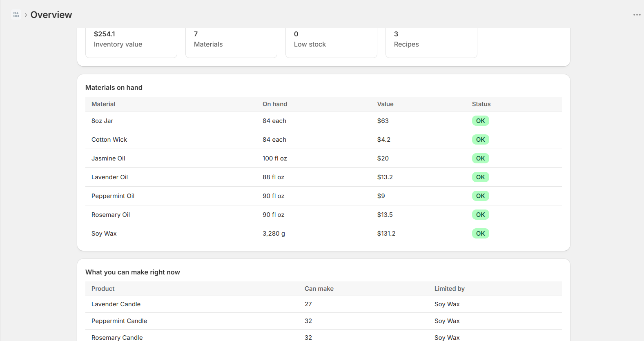Viewport: 644px width, 341px height.
Task: Click the Materials on hand heading
Action: pyautogui.click(x=114, y=87)
